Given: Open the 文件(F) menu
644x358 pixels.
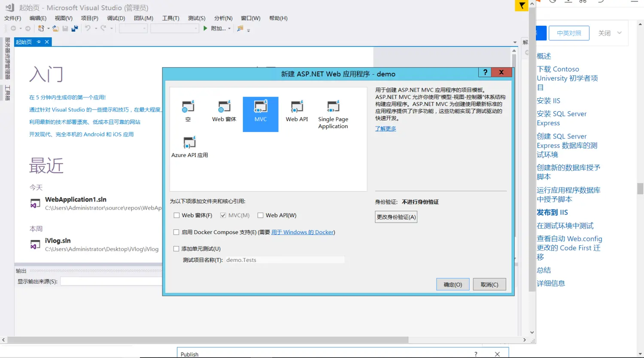Looking at the screenshot, I should pos(12,18).
